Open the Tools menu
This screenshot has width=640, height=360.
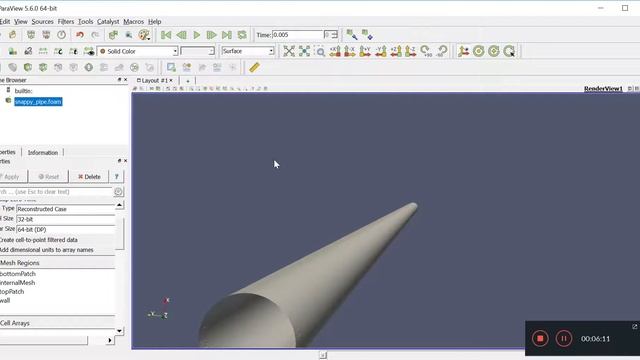click(x=86, y=22)
